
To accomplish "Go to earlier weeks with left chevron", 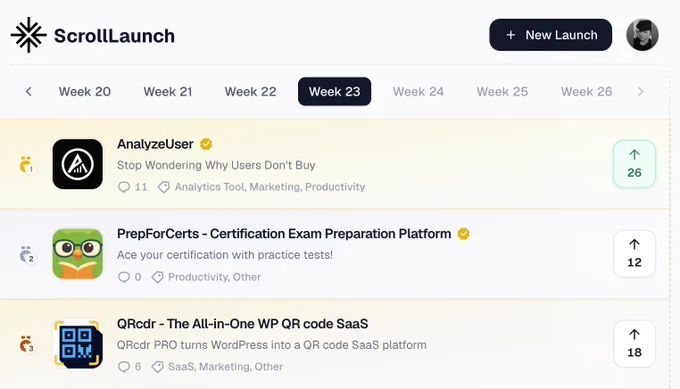I will pos(29,92).
